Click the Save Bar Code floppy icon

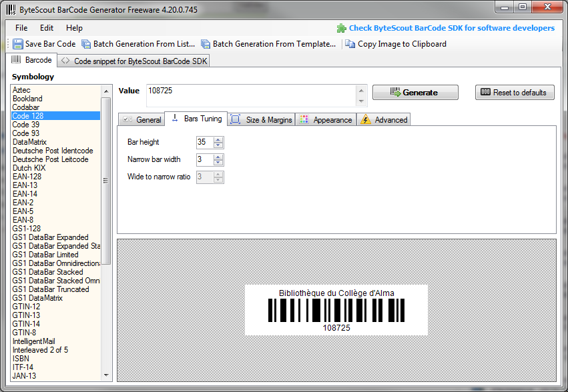point(18,44)
